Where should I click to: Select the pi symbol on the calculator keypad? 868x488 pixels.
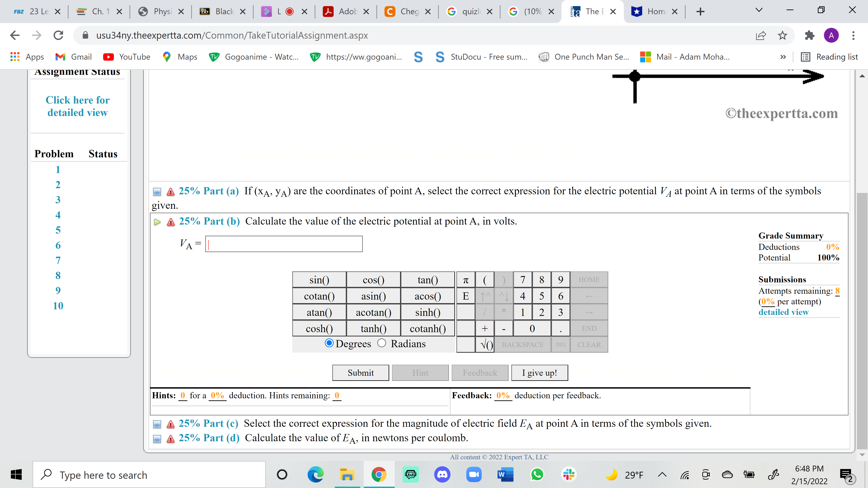point(466,279)
